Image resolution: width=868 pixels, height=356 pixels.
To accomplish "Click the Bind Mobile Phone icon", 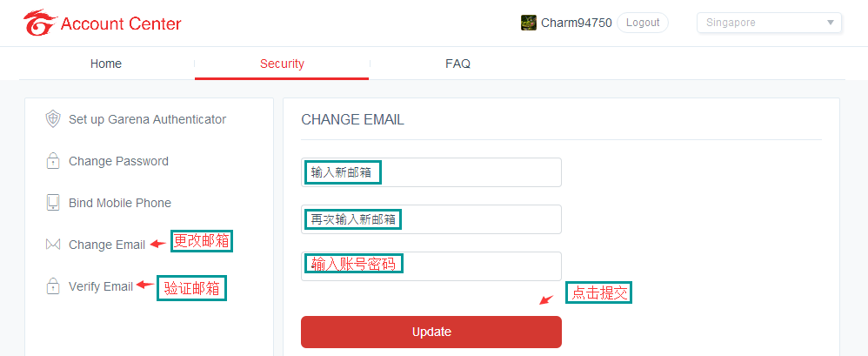I will click(x=52, y=203).
